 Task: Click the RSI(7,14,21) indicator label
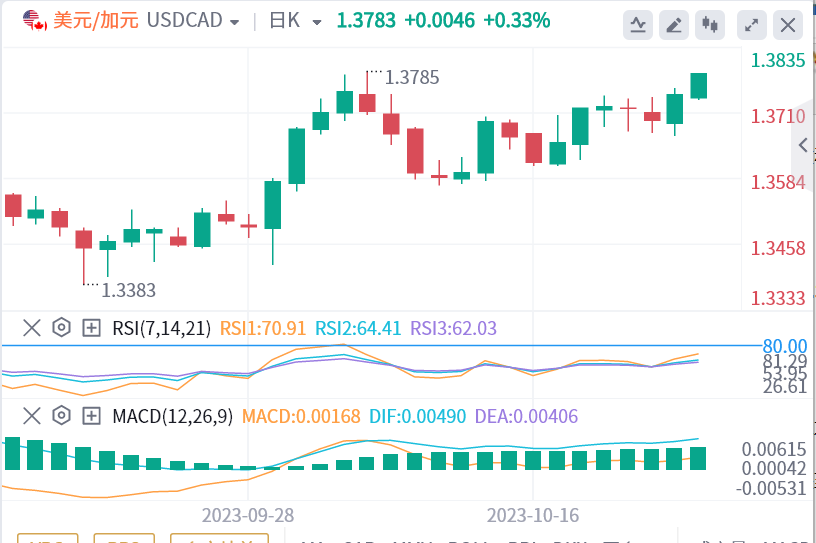[x=161, y=328]
